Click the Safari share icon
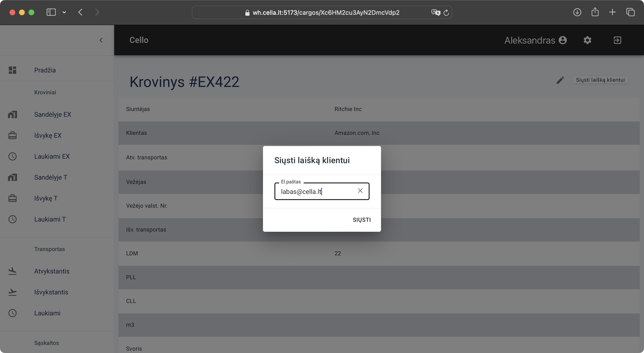Image resolution: width=644 pixels, height=353 pixels. click(x=595, y=12)
